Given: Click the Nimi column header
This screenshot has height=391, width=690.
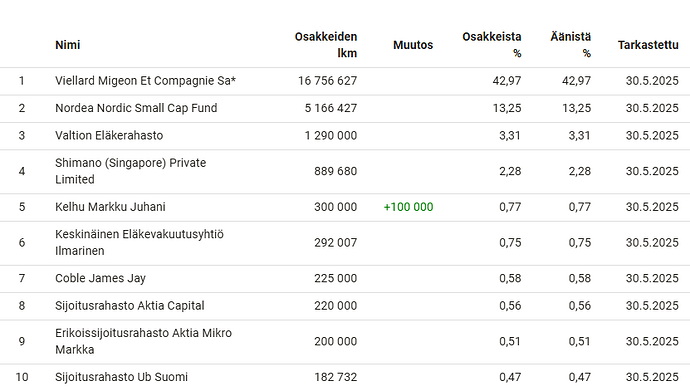Looking at the screenshot, I should (x=67, y=45).
